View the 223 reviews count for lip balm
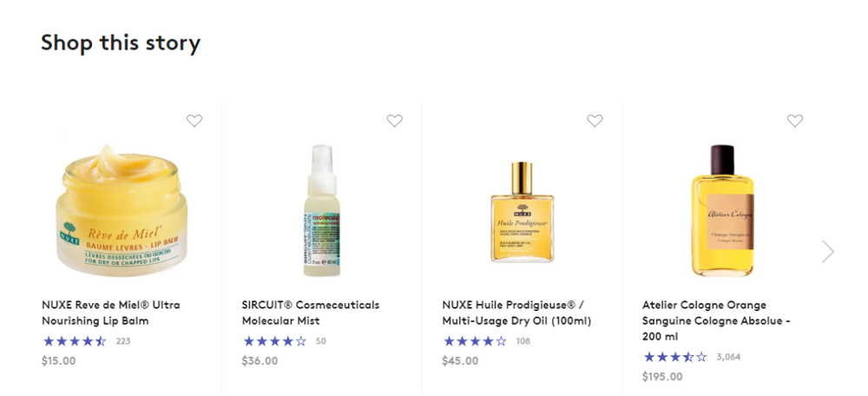Screen dimensions: 868x396 click(123, 341)
